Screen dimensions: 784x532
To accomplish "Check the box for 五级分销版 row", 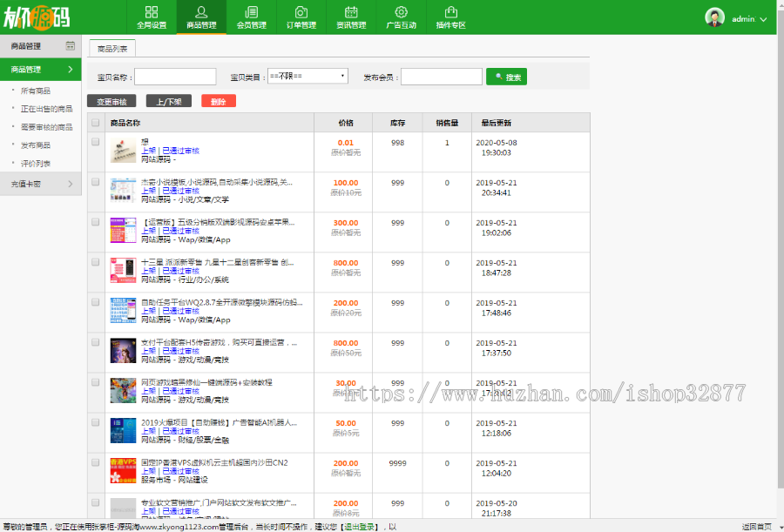I will (96, 222).
